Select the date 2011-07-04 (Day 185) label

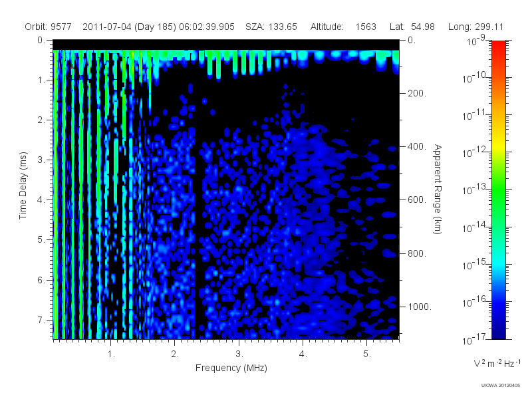129,27
